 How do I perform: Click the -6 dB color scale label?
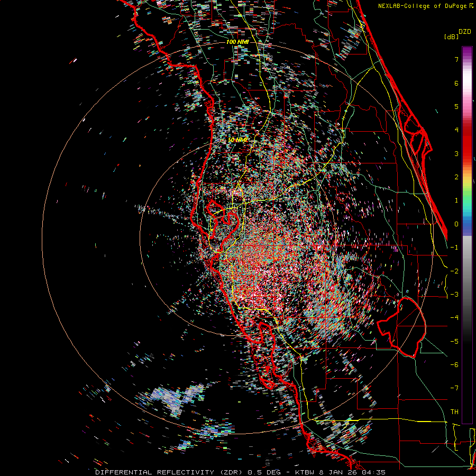pyautogui.click(x=454, y=365)
